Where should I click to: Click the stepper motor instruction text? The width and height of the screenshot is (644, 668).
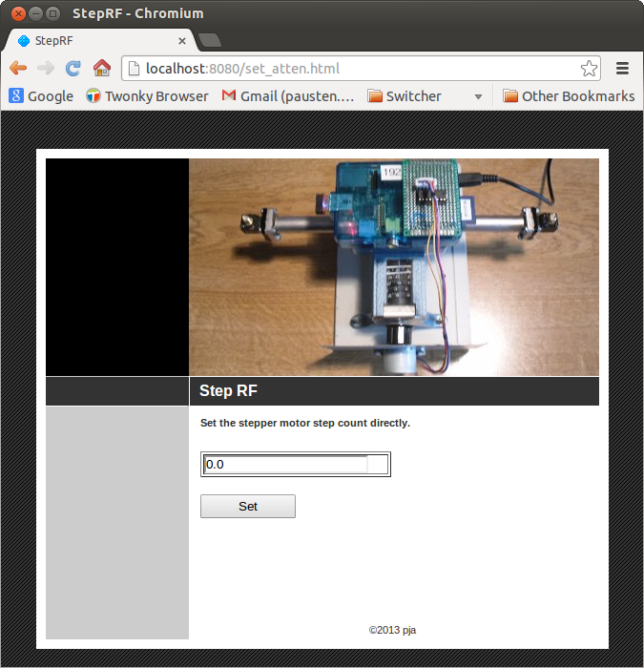[x=305, y=423]
